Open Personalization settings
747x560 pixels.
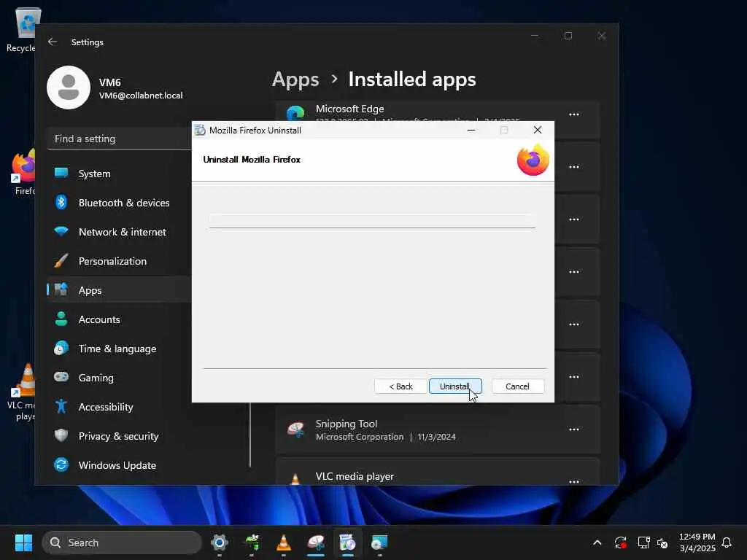click(x=119, y=261)
